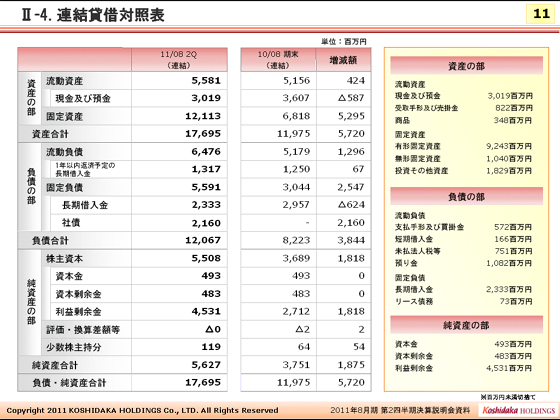The image size is (560, 420).
Task: Click the Ⅱ-4. 連結貸借対照表 slide title
Action: click(93, 15)
